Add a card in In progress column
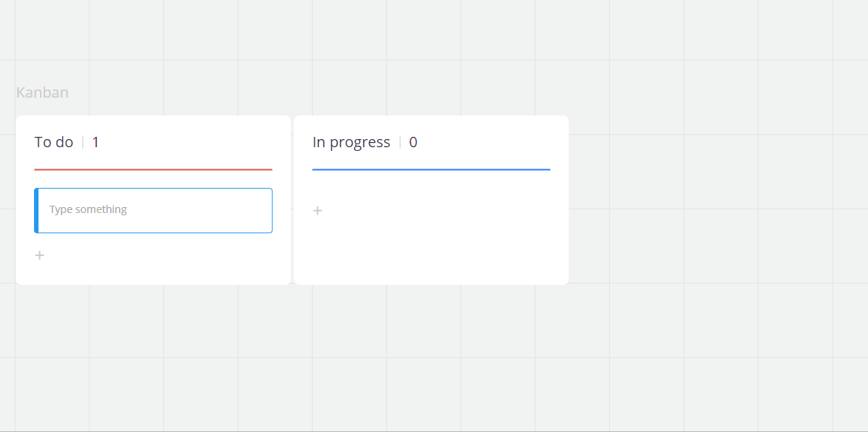This screenshot has height=432, width=868. click(x=317, y=211)
